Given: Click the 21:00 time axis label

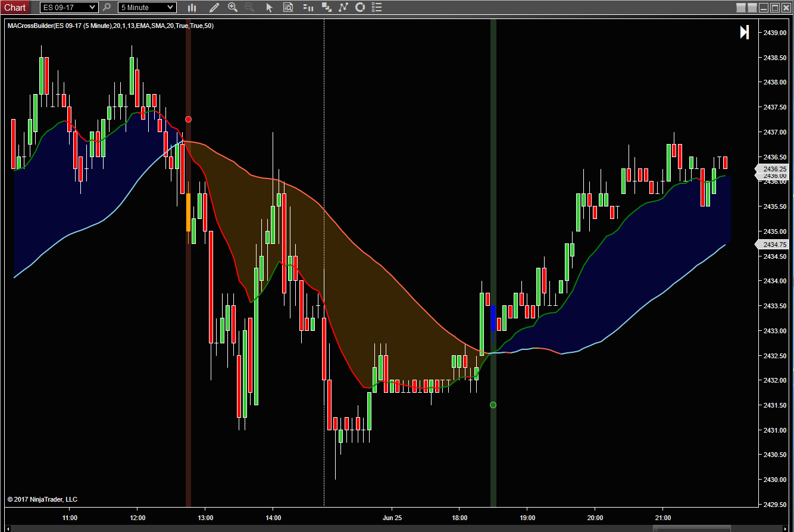Looking at the screenshot, I should (662, 518).
